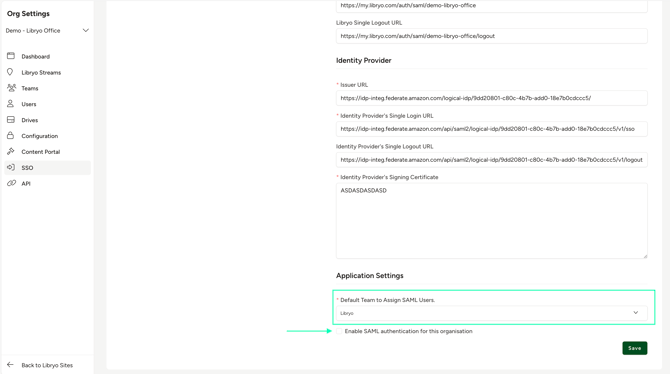Focus Identity Provider's Single Logout URL field
Viewport: 670px width, 374px height.
click(x=491, y=159)
